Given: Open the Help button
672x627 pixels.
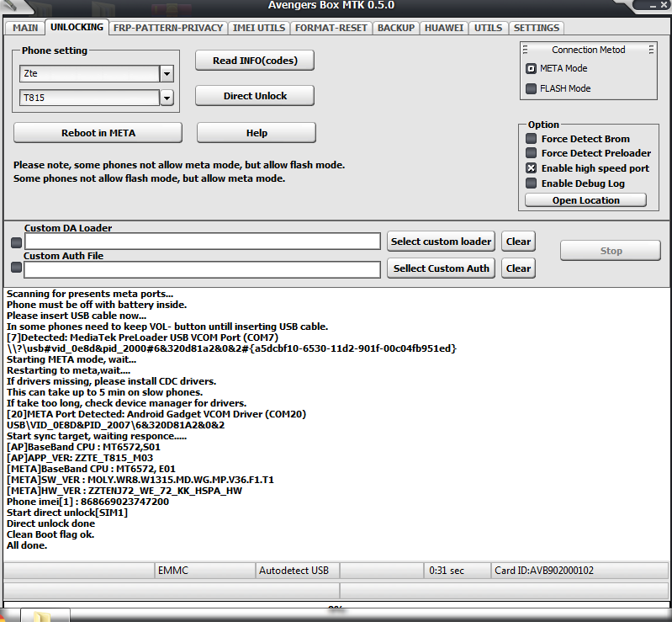Looking at the screenshot, I should click(257, 133).
